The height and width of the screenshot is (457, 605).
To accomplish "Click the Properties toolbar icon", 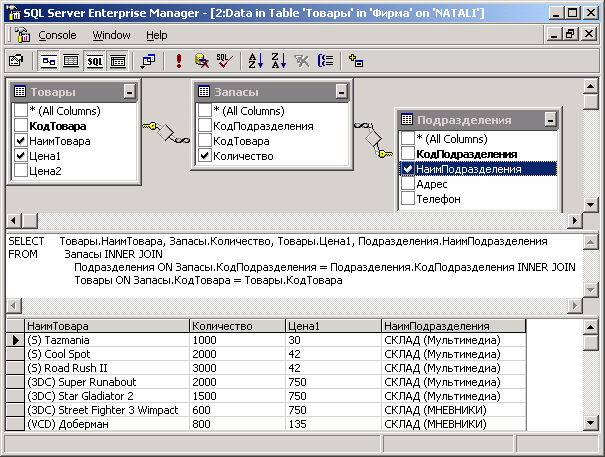I will 16,61.
